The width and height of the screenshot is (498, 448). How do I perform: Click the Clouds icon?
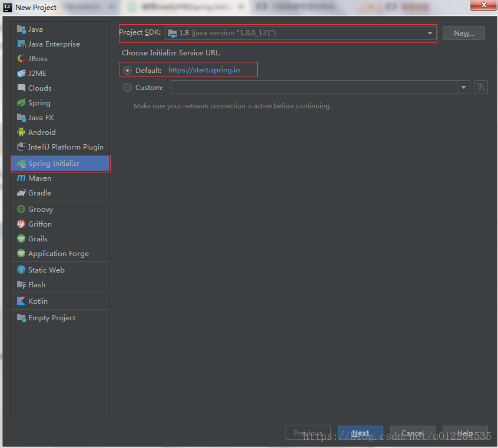[21, 88]
